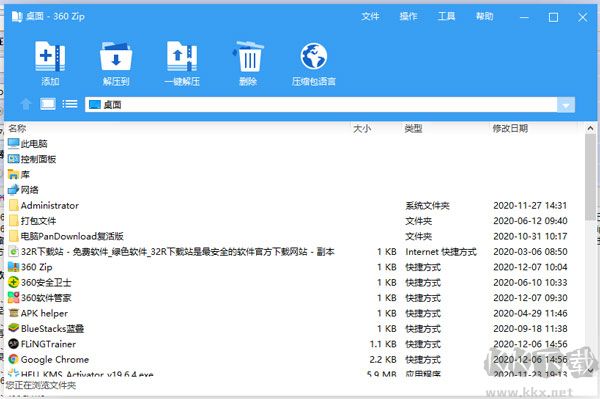Select the APK helper file name
The width and height of the screenshot is (600, 399).
(44, 313)
